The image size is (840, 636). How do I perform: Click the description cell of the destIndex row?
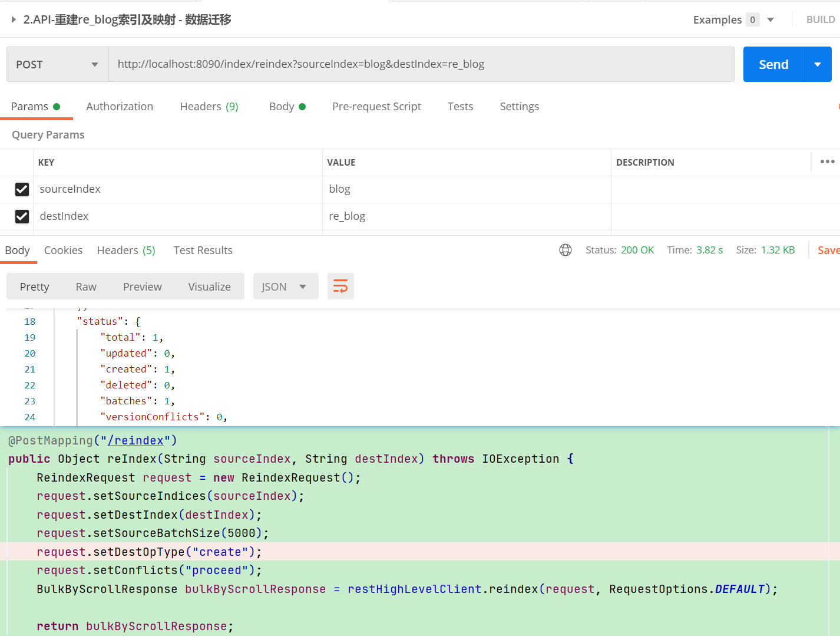pos(726,216)
